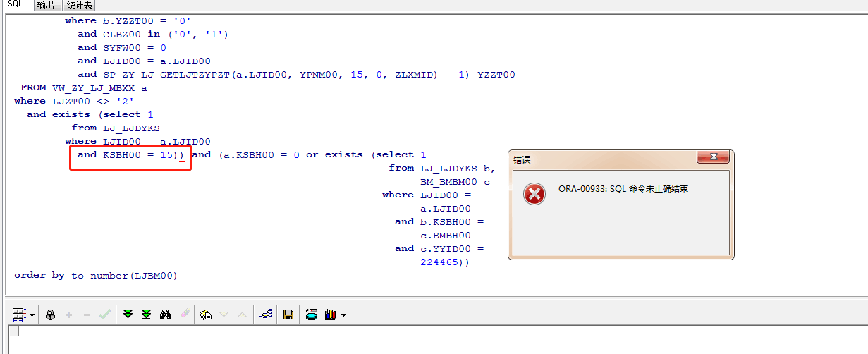Expand the grid layout dropdown arrow
Image resolution: width=868 pixels, height=354 pixels.
(x=32, y=315)
